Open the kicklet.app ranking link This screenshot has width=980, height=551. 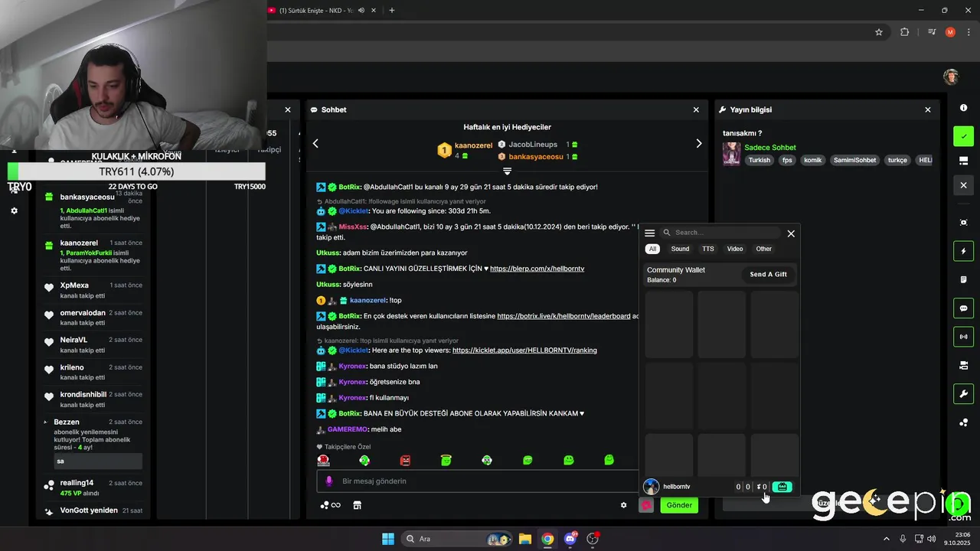click(524, 350)
